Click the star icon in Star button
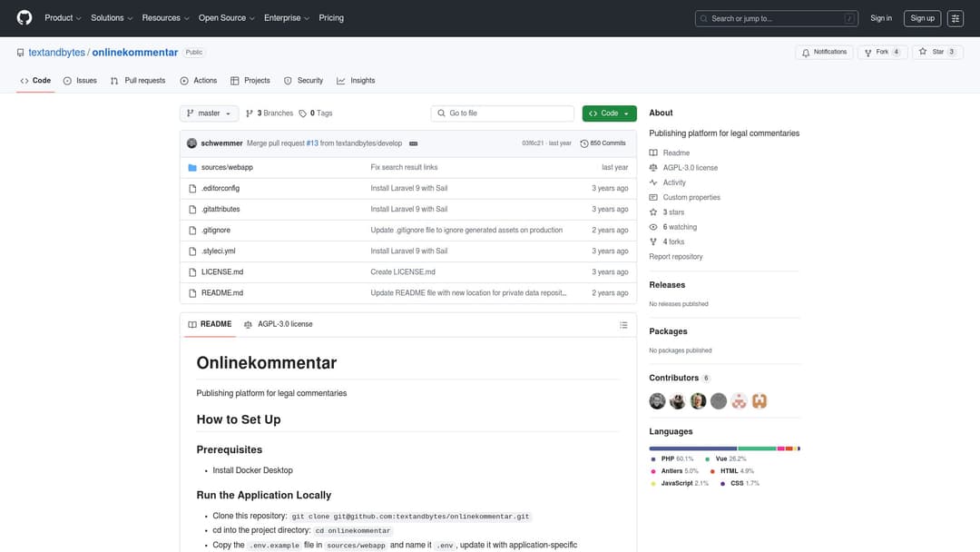The height and width of the screenshot is (552, 980). point(923,52)
